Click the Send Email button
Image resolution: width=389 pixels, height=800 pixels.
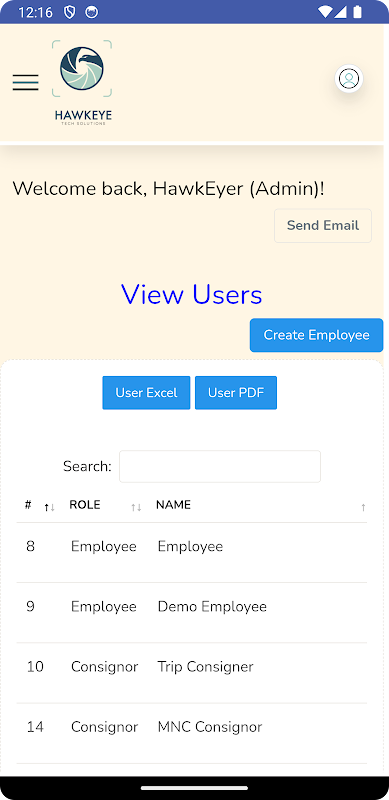click(x=323, y=226)
